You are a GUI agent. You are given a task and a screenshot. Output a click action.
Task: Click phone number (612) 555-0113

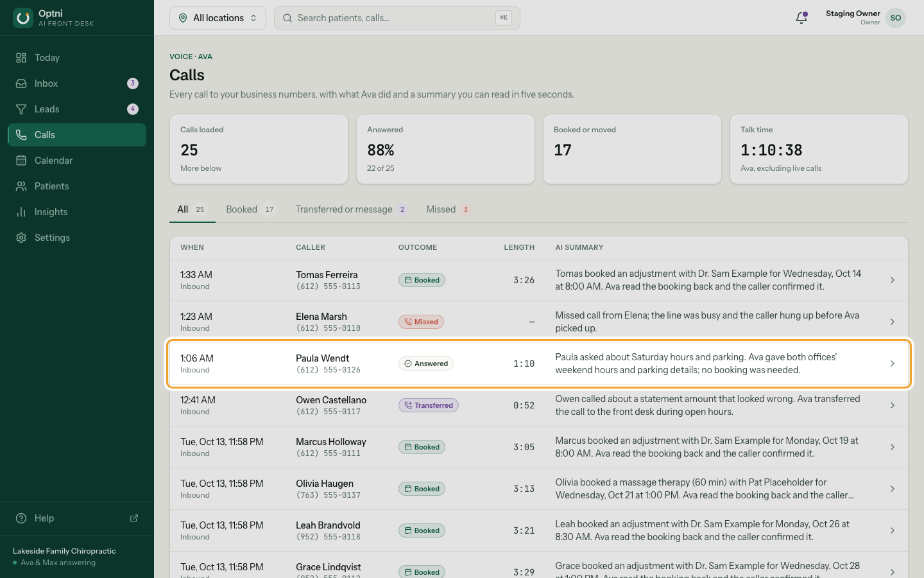tap(328, 286)
